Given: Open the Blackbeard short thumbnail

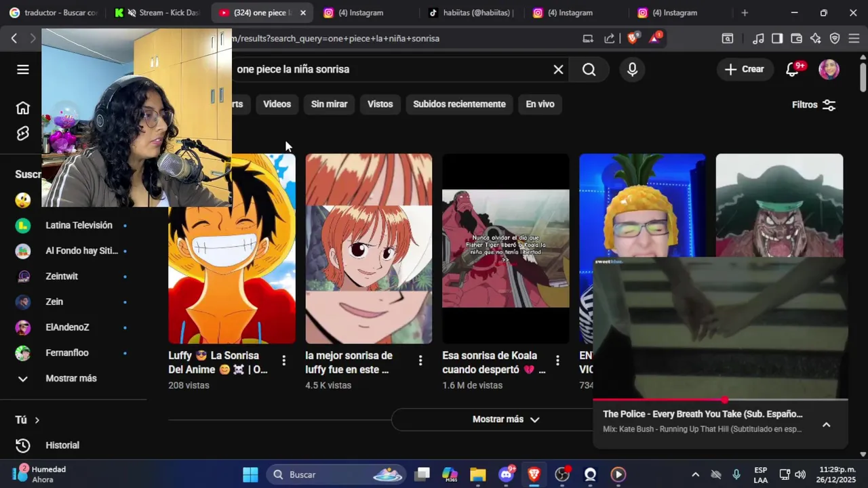Looking at the screenshot, I should pyautogui.click(x=779, y=205).
